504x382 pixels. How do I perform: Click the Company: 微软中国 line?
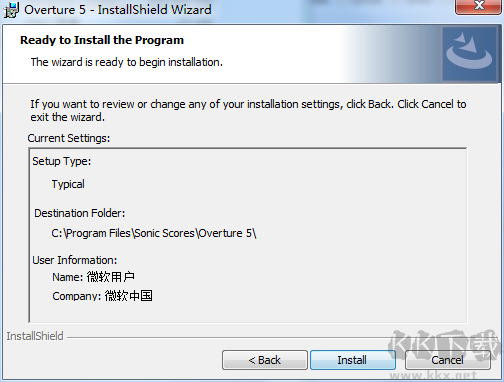pyautogui.click(x=102, y=296)
